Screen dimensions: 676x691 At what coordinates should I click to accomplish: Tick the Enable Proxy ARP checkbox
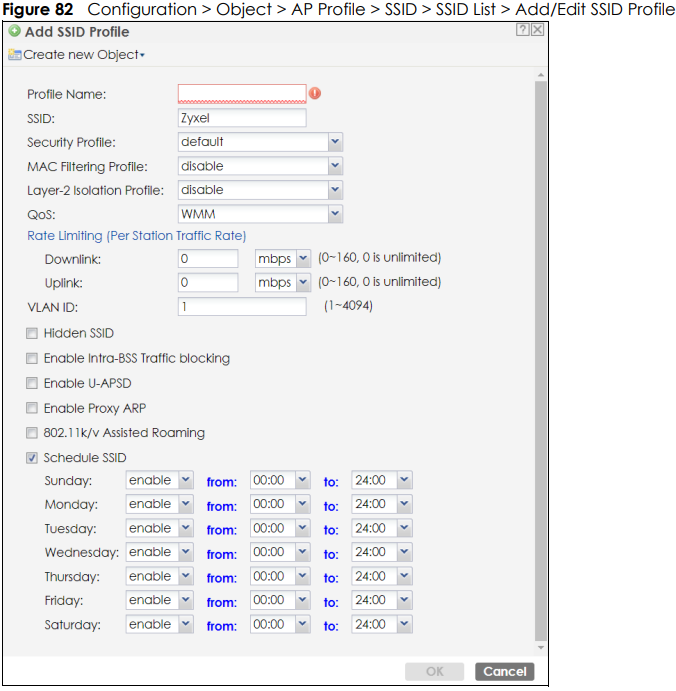click(32, 408)
